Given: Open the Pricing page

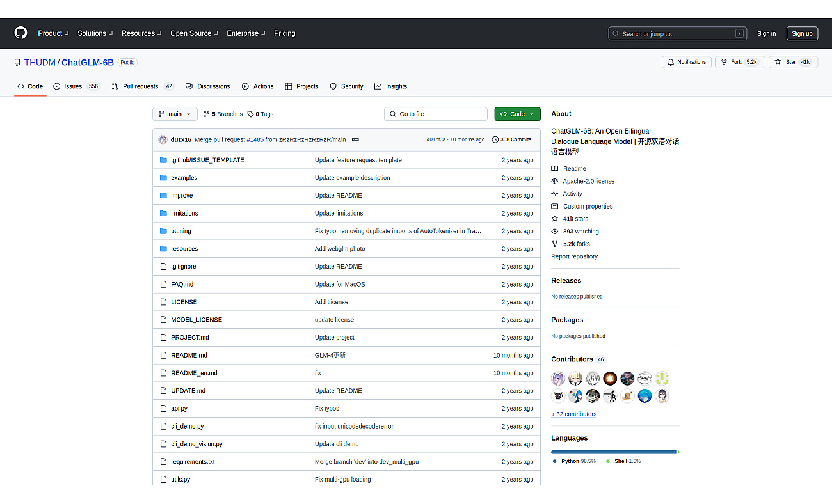Looking at the screenshot, I should click(285, 33).
